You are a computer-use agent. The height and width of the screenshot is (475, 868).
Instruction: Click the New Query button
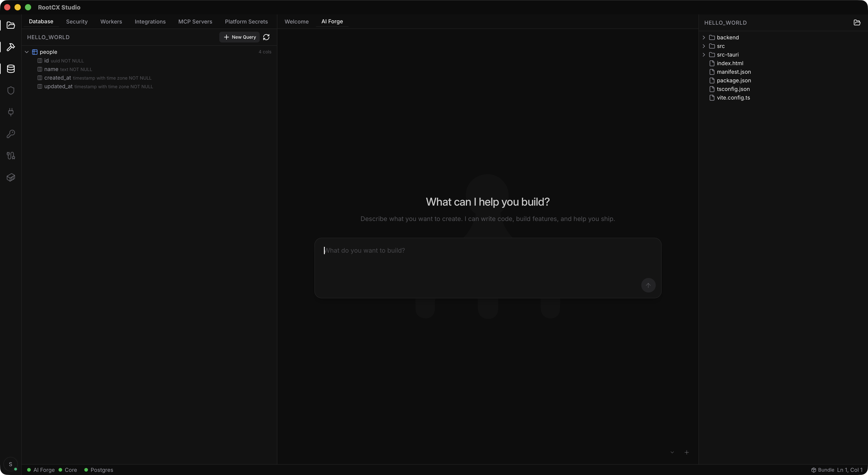tap(240, 37)
